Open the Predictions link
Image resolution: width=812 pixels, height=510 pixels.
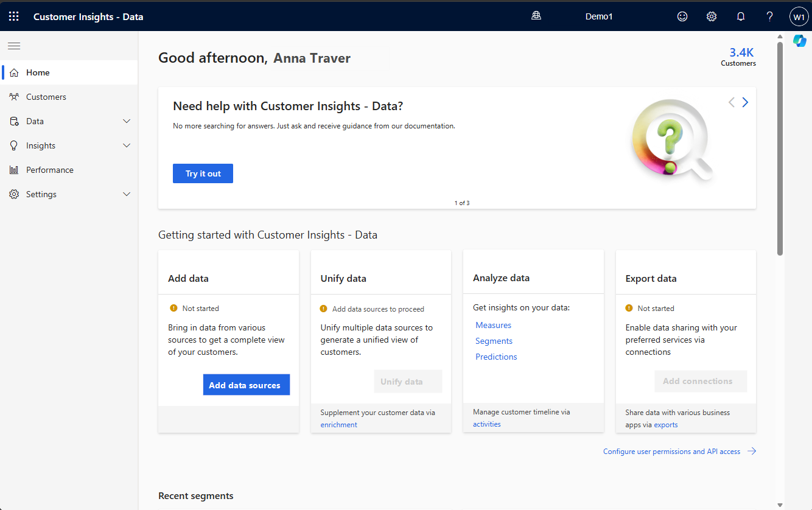tap(496, 357)
